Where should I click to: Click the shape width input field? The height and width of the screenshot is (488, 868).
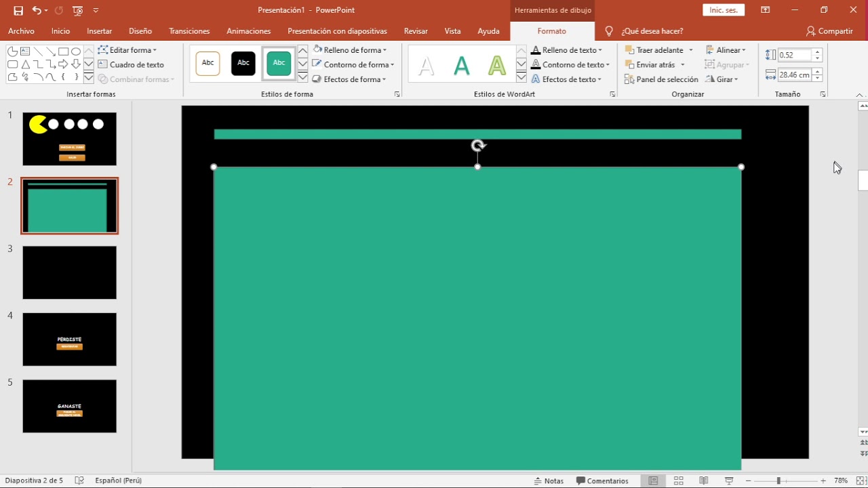click(x=795, y=75)
